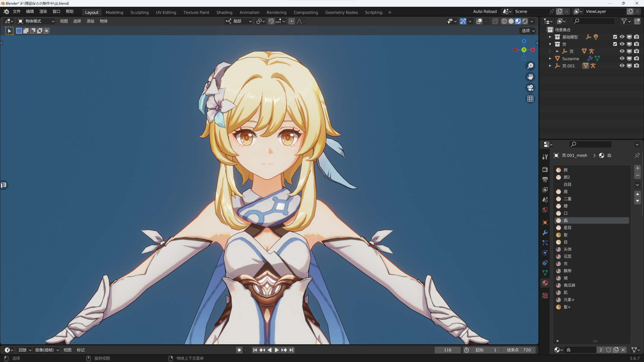Viewport: 644px width, 362px height.
Task: Click the current frame 116 field
Action: pos(447,350)
